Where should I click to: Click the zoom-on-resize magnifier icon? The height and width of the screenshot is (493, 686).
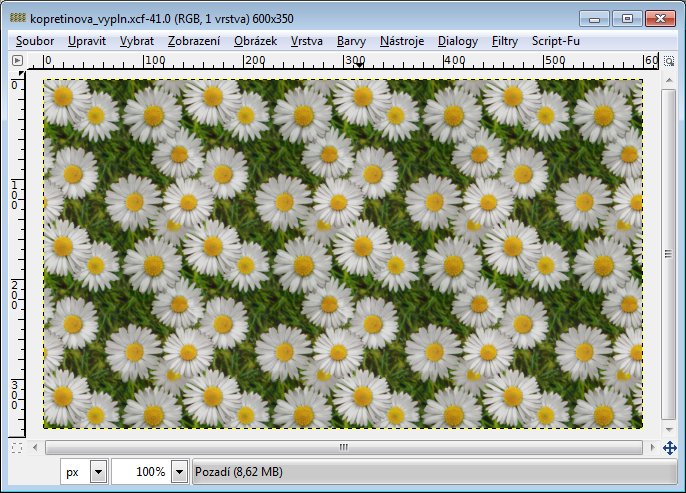tap(669, 61)
